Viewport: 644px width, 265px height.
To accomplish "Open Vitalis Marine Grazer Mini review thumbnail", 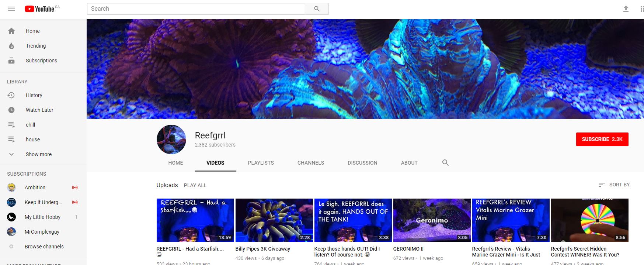I will coord(511,220).
